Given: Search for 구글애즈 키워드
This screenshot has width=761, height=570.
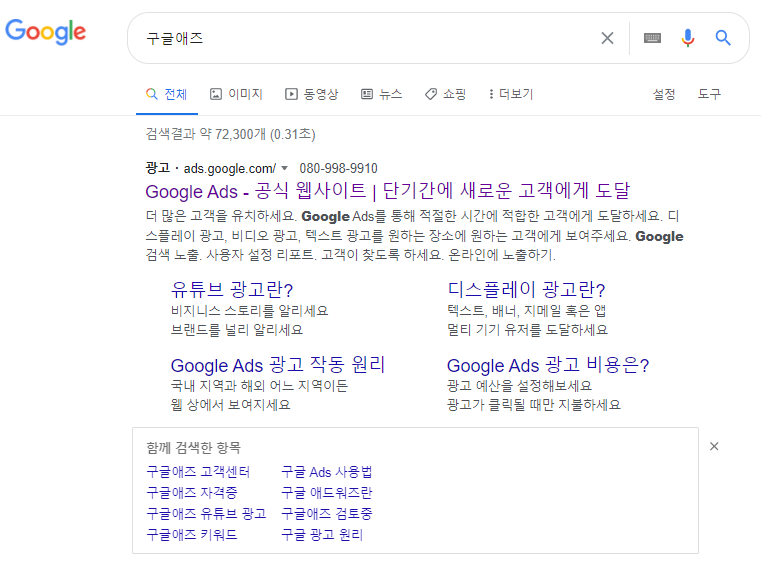Looking at the screenshot, I should tap(192, 535).
